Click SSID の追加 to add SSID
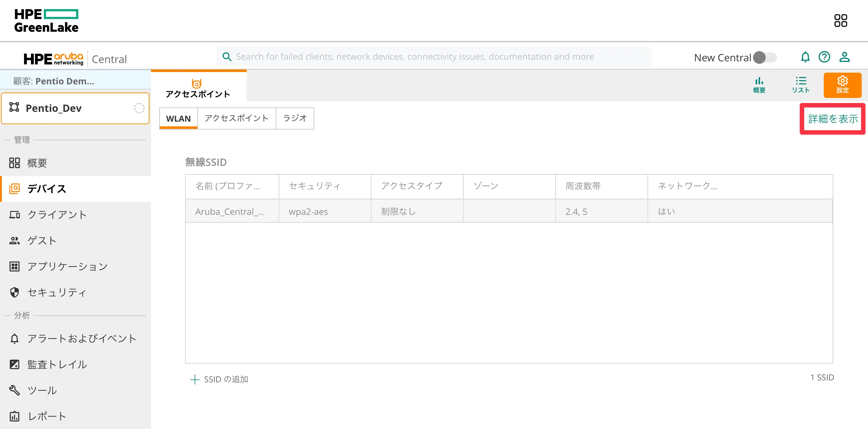This screenshot has width=868, height=429. click(219, 379)
